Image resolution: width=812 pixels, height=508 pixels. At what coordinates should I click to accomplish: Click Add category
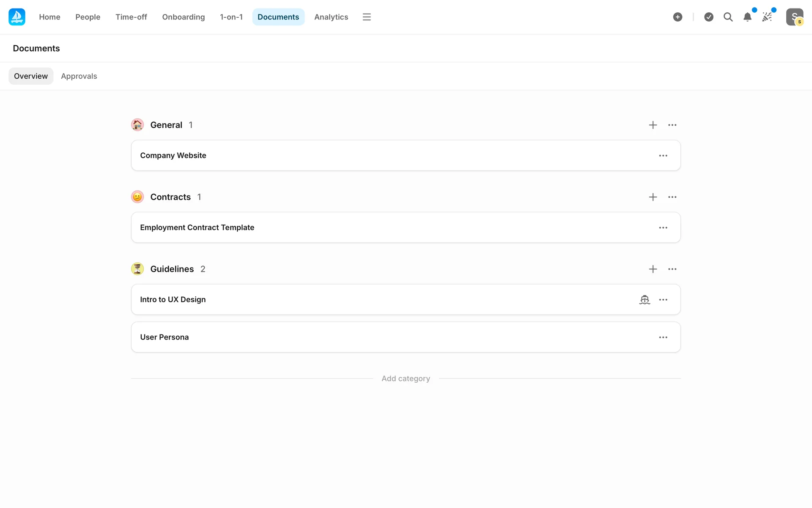(406, 378)
